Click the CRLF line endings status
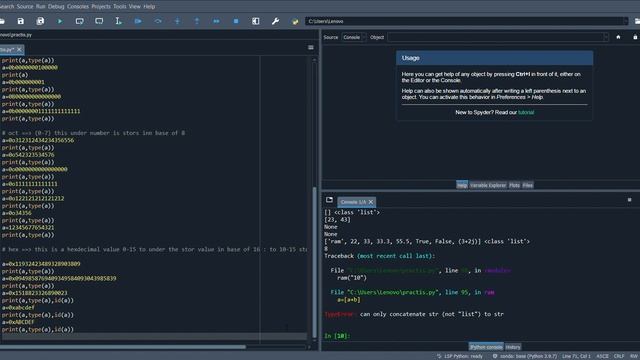This screenshot has height=360, width=640. (619, 356)
